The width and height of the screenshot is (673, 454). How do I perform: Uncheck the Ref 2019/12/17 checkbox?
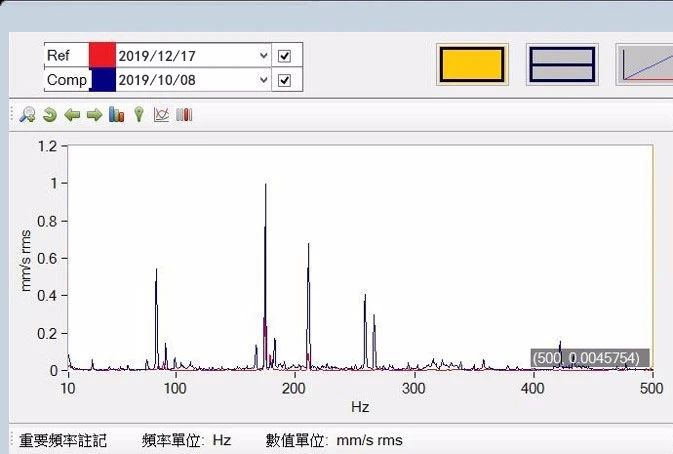[x=285, y=56]
